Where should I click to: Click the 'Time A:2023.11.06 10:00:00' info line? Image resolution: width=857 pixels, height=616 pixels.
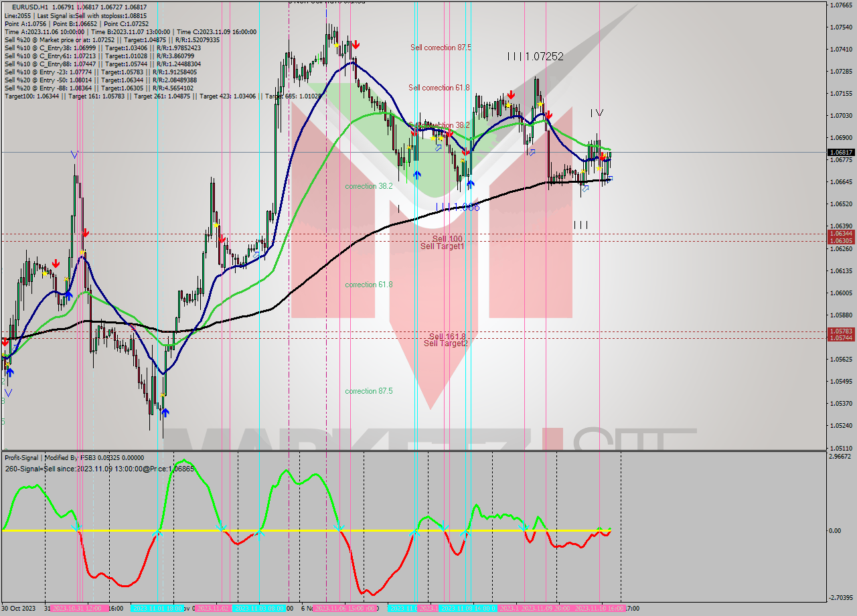[131, 31]
